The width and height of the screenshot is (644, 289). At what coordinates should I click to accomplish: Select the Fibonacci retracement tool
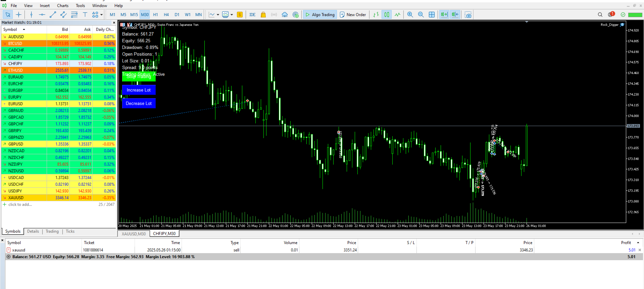(x=74, y=14)
